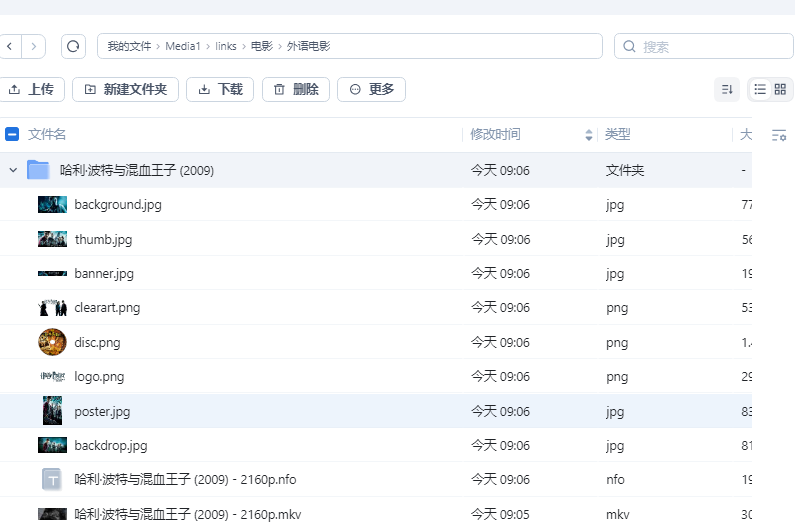The height and width of the screenshot is (528, 795).
Task: Click the 哈利·波特与混血王子 folder icon
Action: 38,170
